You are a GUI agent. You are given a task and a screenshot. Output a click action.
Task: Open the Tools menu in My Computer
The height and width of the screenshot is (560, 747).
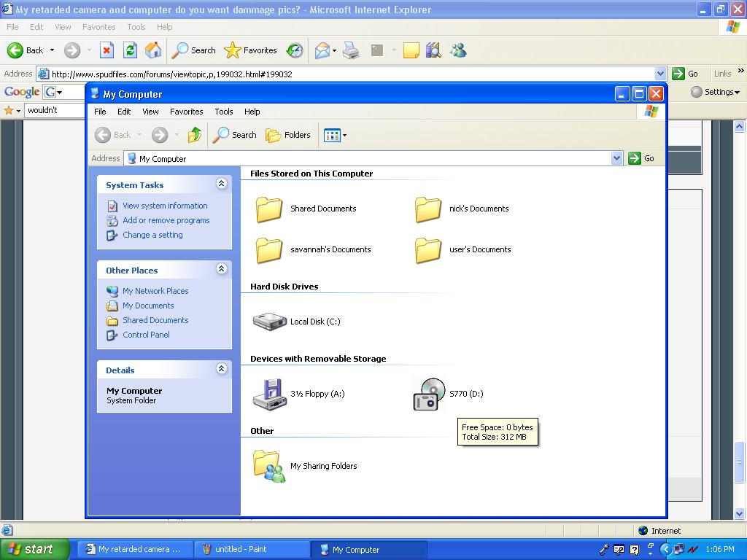pyautogui.click(x=223, y=112)
